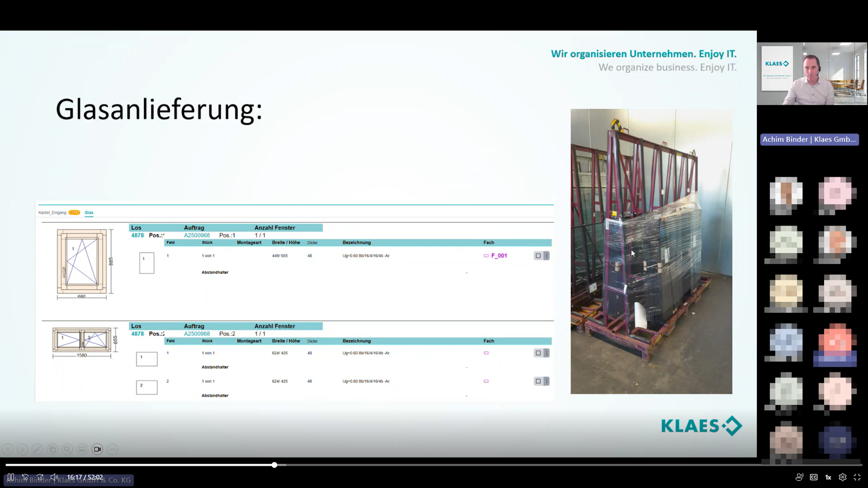The image size is (868, 488).
Task: Click the slide toolbar magnifier icon
Action: (x=67, y=449)
